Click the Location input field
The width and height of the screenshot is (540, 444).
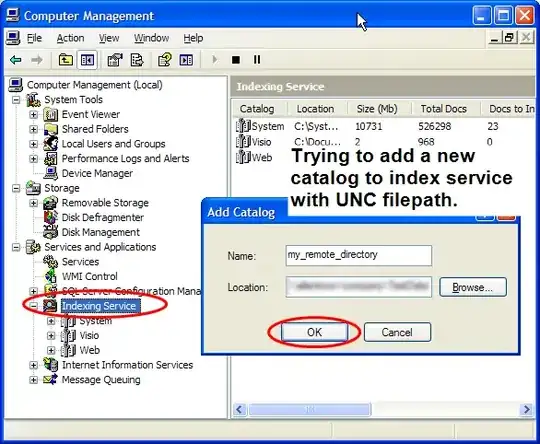click(x=359, y=287)
